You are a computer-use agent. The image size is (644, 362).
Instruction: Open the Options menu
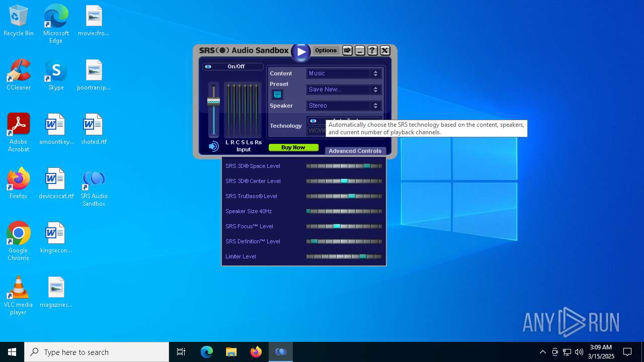pyautogui.click(x=326, y=50)
